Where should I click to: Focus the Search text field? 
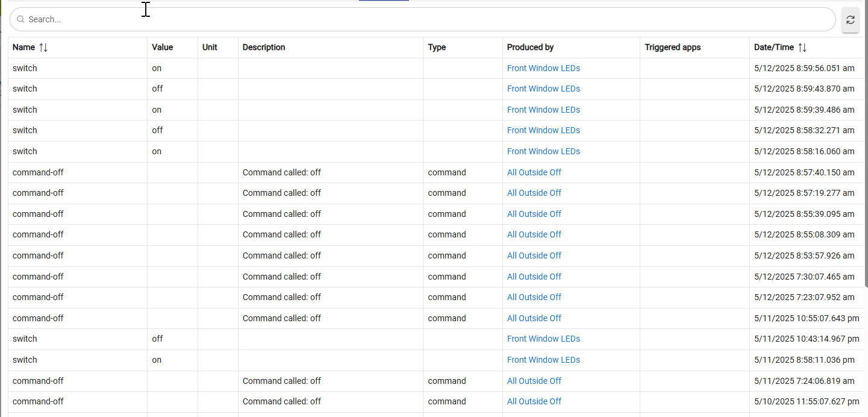tap(422, 19)
